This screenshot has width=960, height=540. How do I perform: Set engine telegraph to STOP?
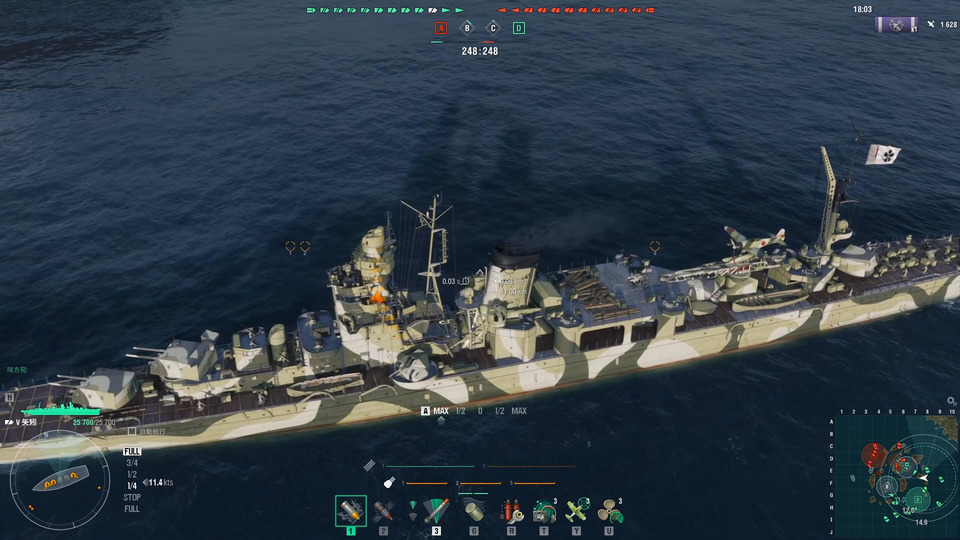tap(132, 497)
